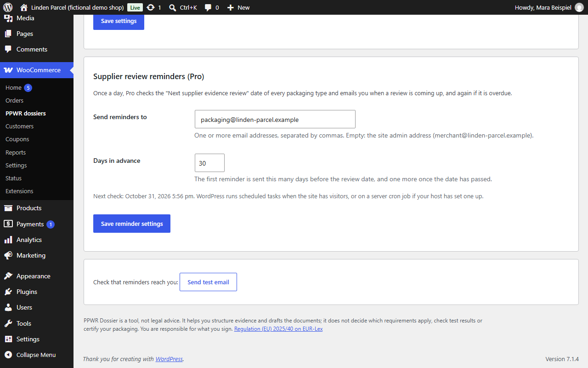Screen dimensions: 588x368
Task: Click the Tools wrench icon
Action: pos(8,323)
